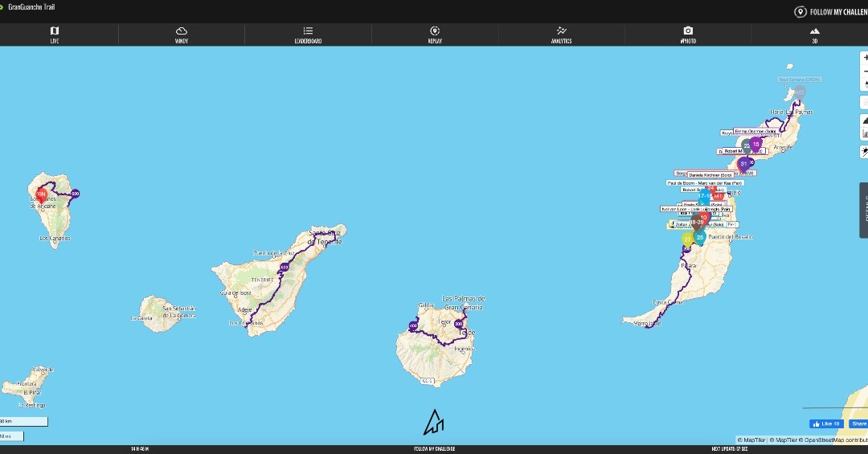Select rider marker 31 in purple
This screenshot has width=868, height=454.
[743, 164]
